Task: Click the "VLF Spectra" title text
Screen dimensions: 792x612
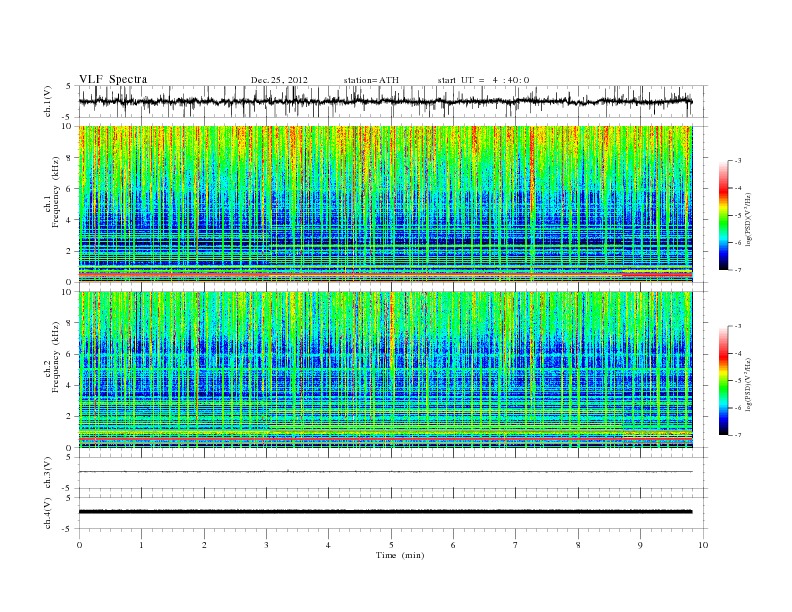Action: pyautogui.click(x=113, y=79)
